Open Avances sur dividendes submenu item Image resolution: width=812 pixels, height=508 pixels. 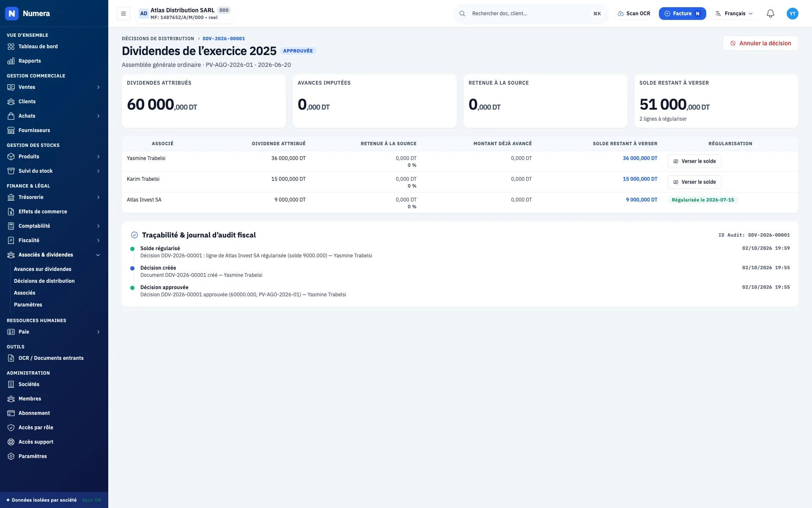(x=43, y=269)
